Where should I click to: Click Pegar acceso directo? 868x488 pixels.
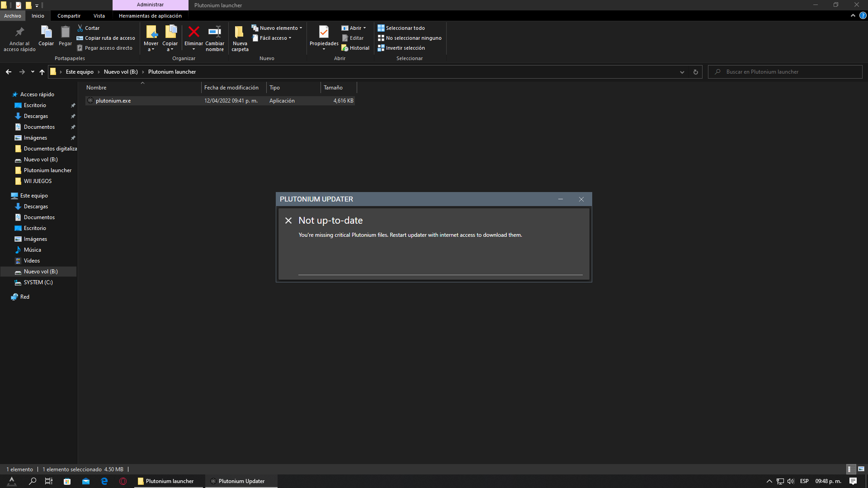[104, 48]
